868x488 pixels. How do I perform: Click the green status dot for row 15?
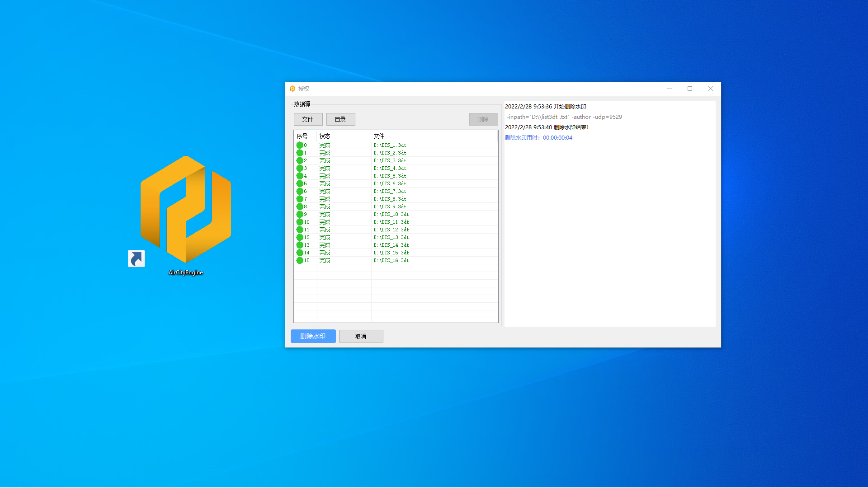300,260
